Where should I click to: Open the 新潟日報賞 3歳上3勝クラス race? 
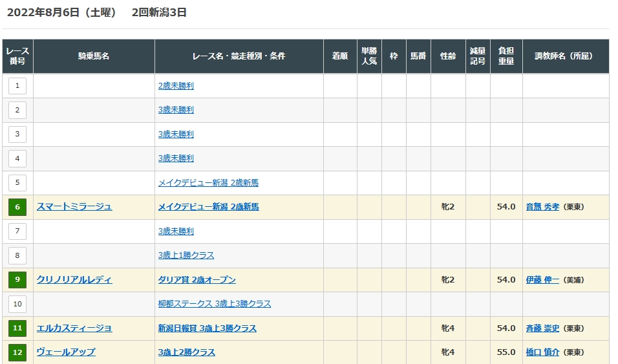tap(207, 328)
